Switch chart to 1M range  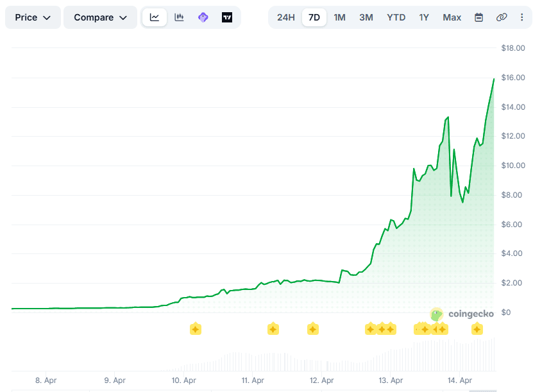[340, 17]
